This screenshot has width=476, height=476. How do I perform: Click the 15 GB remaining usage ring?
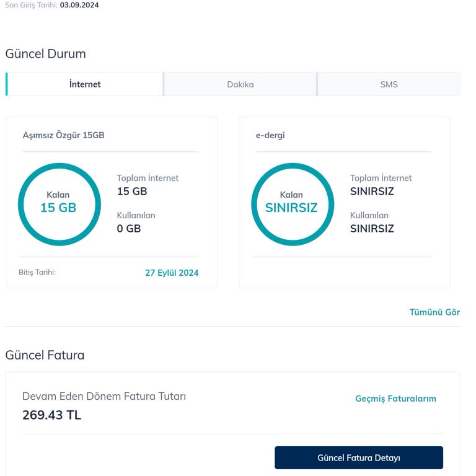pyautogui.click(x=59, y=204)
